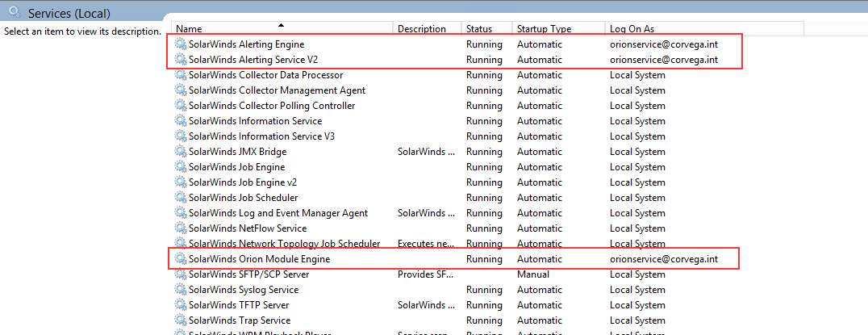Click gear icon for Information Service V3
This screenshot has width=868, height=335.
(x=181, y=136)
